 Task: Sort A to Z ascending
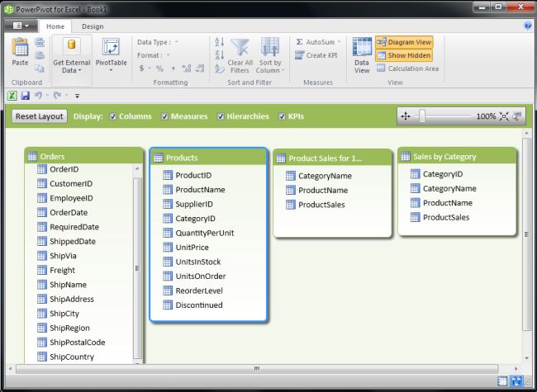(x=219, y=42)
